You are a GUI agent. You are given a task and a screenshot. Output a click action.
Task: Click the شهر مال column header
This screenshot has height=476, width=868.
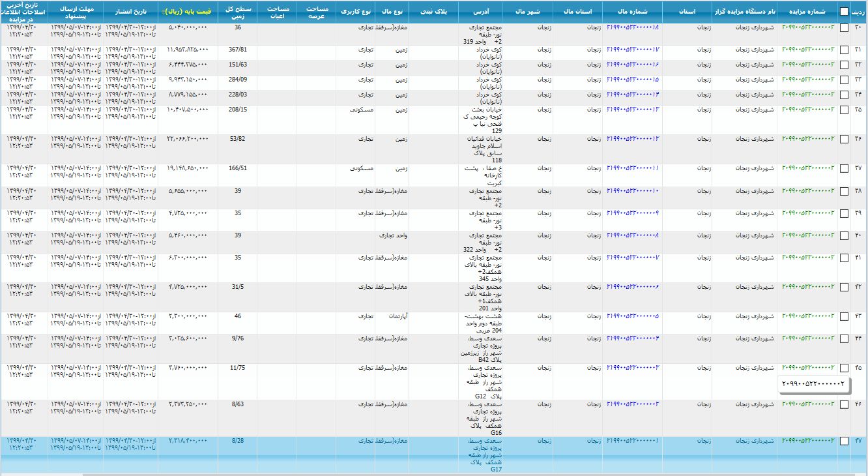pyautogui.click(x=528, y=12)
